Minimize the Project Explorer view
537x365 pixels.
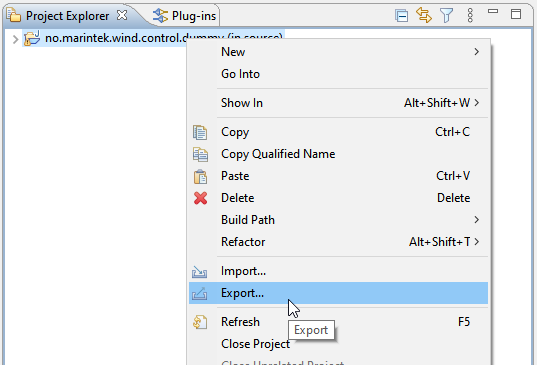[493, 11]
